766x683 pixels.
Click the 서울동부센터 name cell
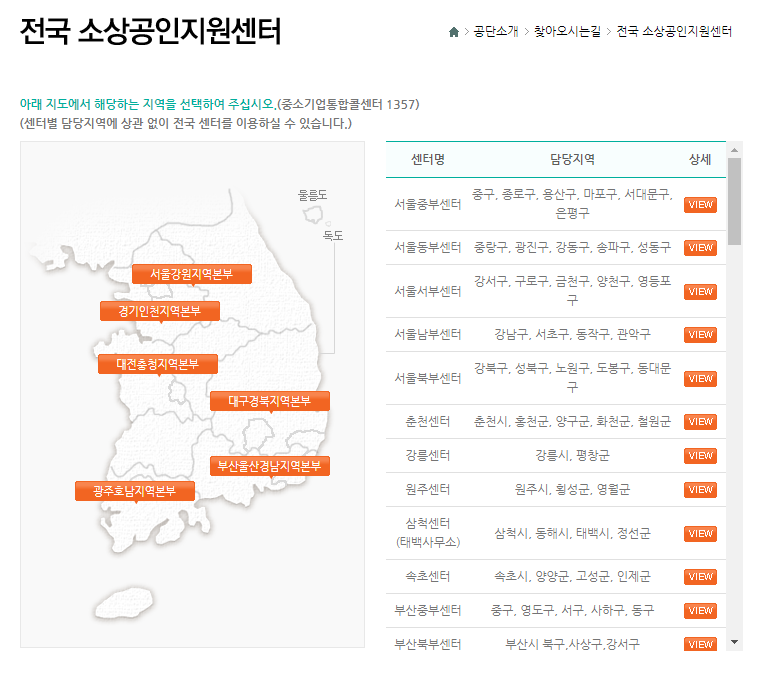click(428, 248)
